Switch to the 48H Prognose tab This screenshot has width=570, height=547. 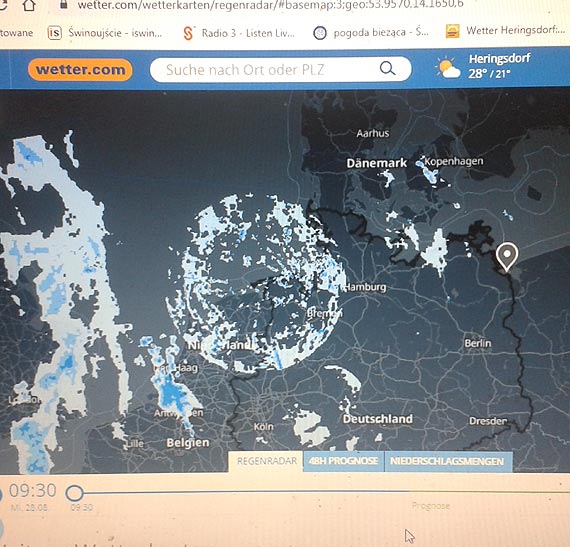[344, 461]
